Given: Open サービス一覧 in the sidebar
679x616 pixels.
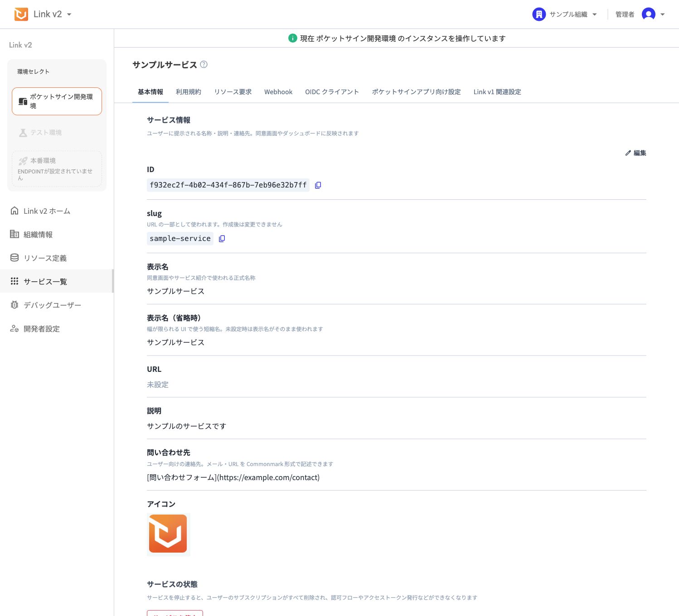Looking at the screenshot, I should (57, 282).
